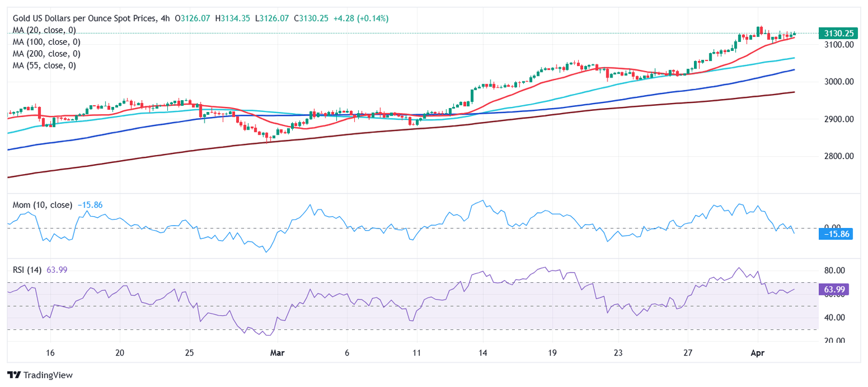Toggle the MA (100, close, 0) legend
This screenshot has width=868, height=387.
46,42
